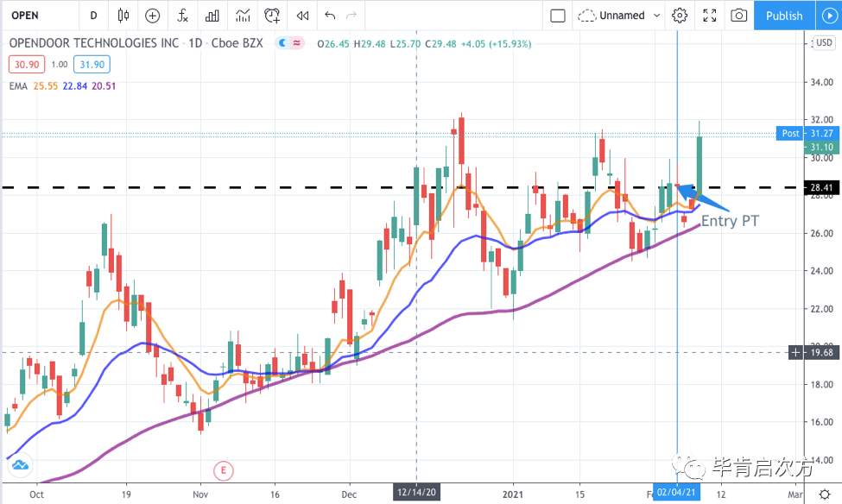This screenshot has height=504, width=842.
Task: Click the C29.48 close value in legend
Action: point(441,44)
